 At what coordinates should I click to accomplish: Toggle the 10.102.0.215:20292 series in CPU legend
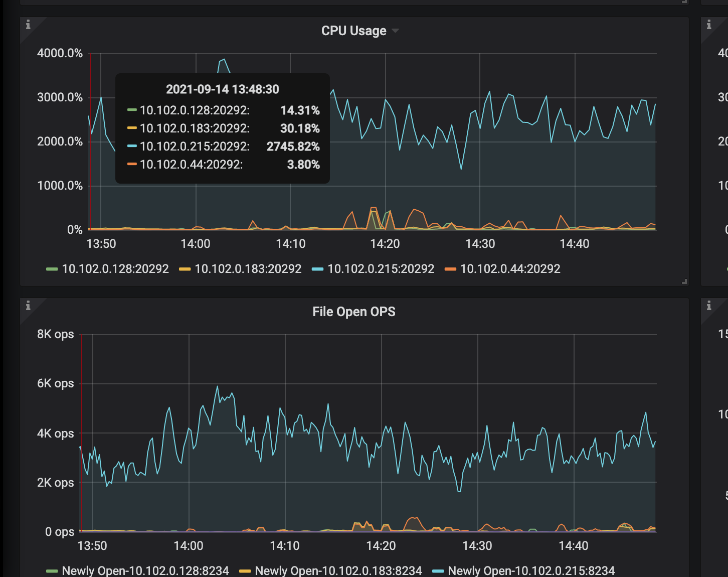coord(381,269)
